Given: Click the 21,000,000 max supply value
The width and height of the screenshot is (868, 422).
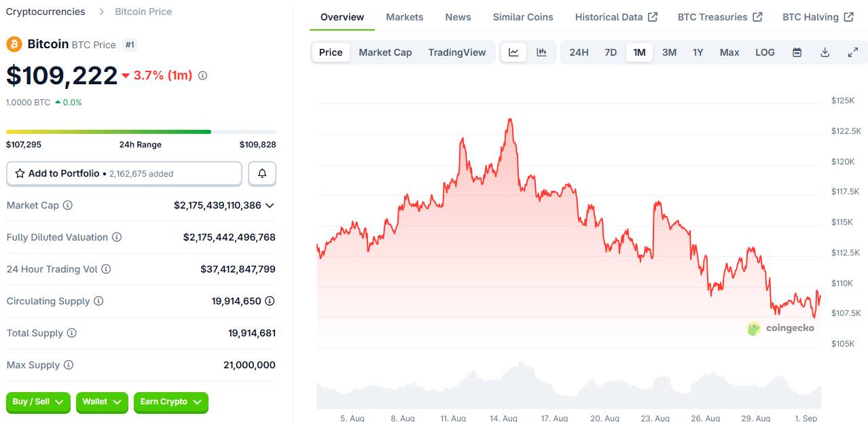Looking at the screenshot, I should pyautogui.click(x=249, y=365).
